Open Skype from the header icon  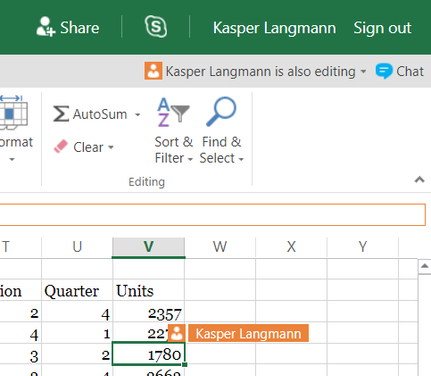[x=156, y=27]
